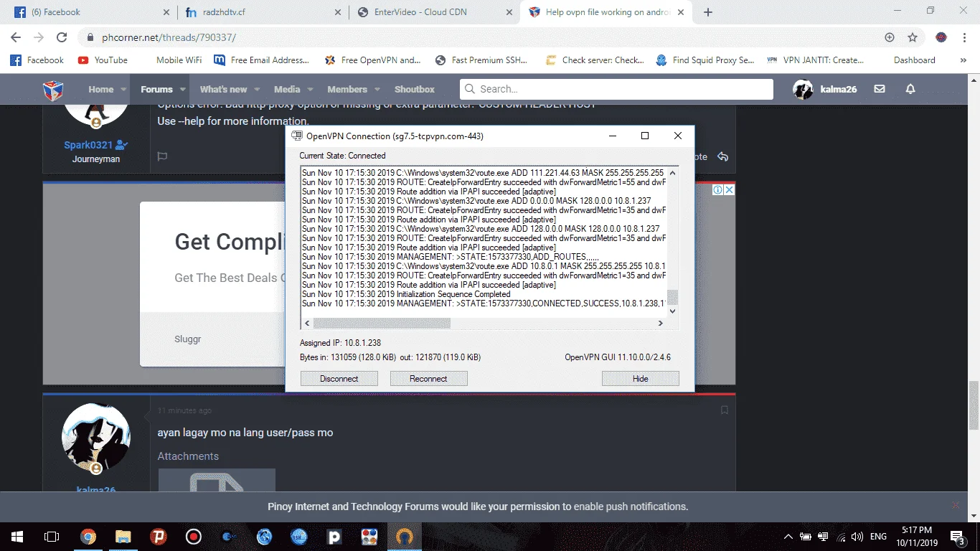980x551 pixels.
Task: Click the Reconnect button in OpenVPN window
Action: pos(428,379)
